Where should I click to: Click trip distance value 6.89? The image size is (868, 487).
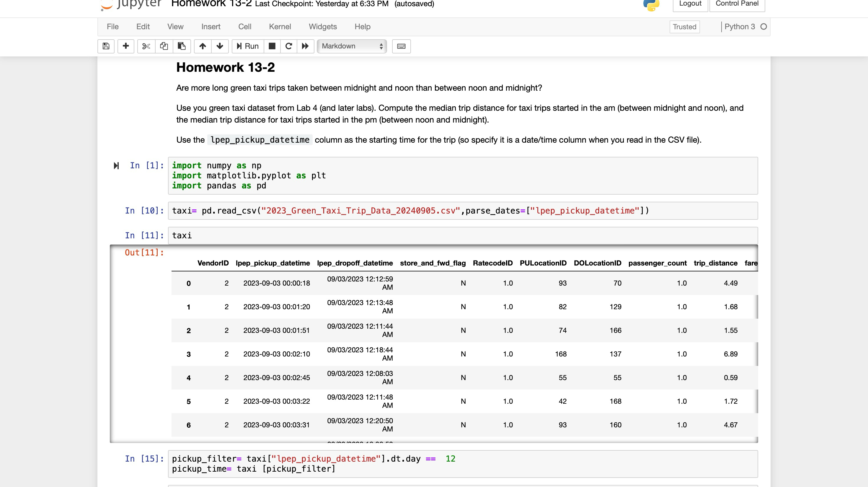730,354
